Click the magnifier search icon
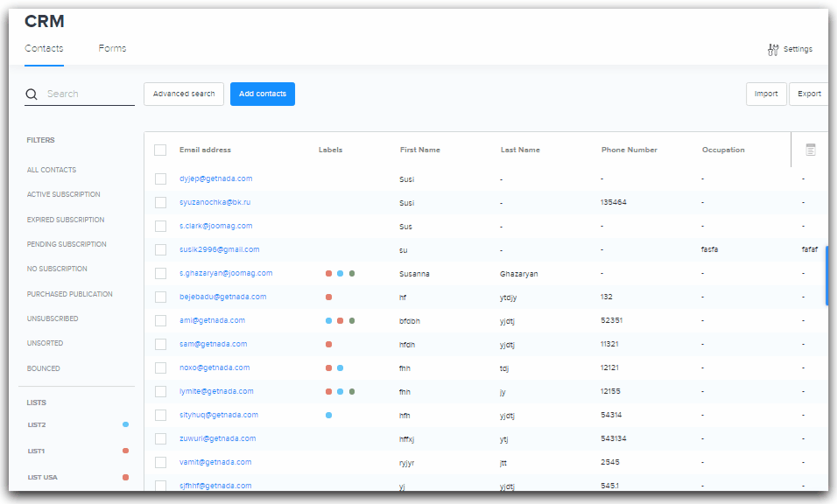837x504 pixels. pos(32,94)
